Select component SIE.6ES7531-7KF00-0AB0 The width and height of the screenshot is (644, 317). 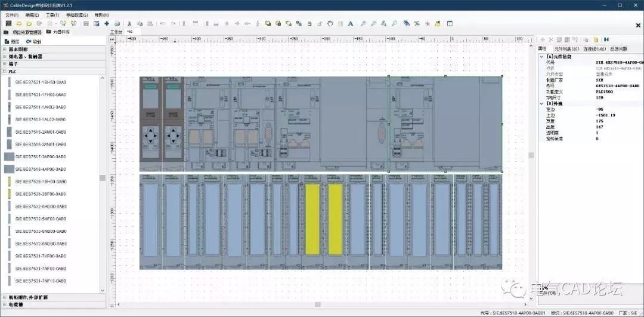[41, 256]
